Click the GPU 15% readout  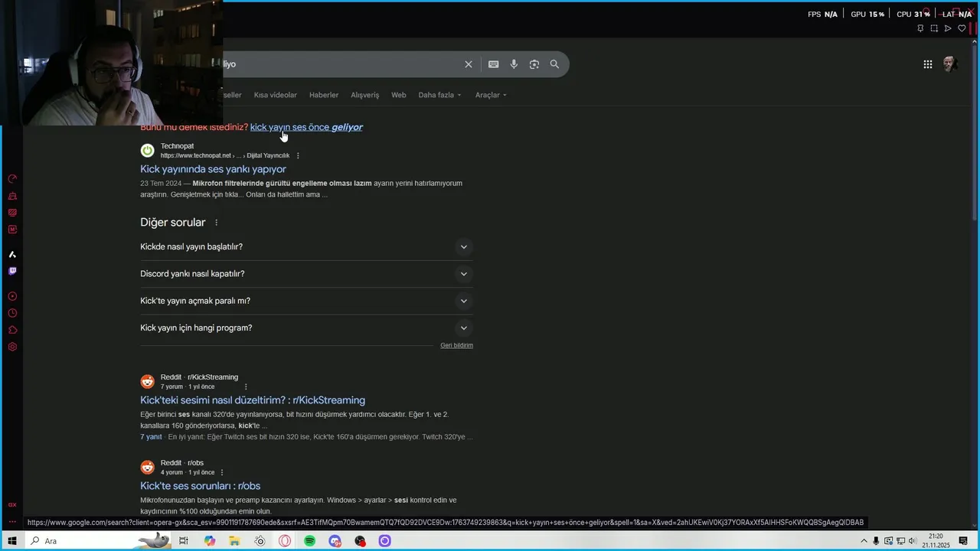[x=867, y=14]
